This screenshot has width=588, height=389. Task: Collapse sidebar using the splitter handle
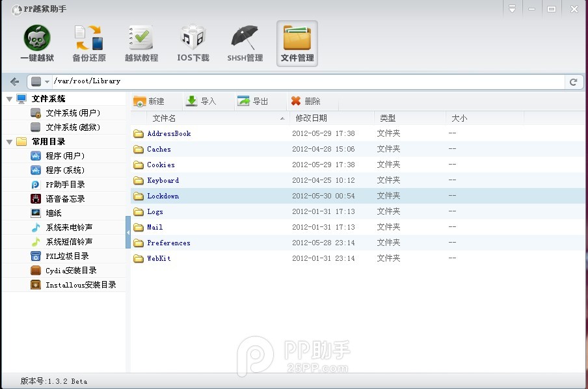click(x=128, y=233)
